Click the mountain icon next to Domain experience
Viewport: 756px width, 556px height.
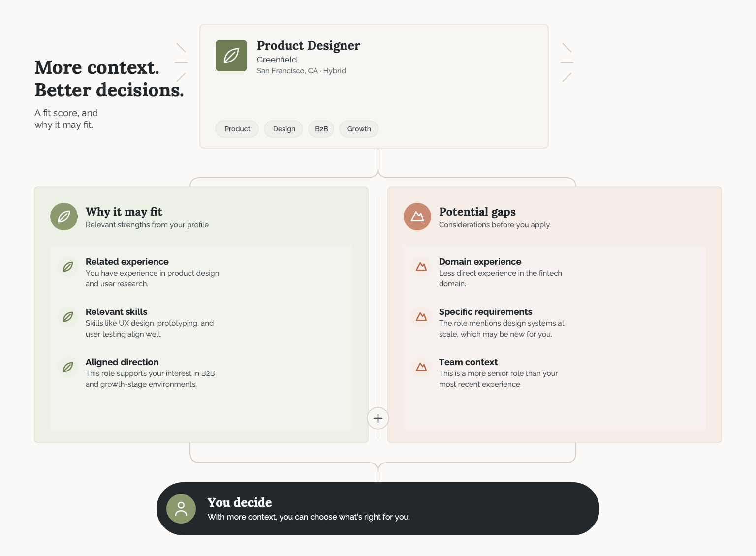click(421, 267)
